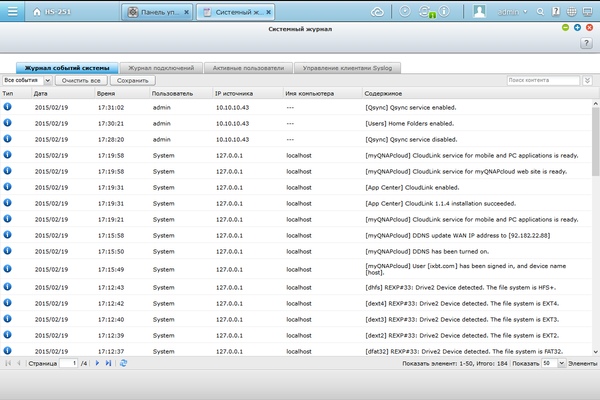Click the cloud icon in top bar
The image size is (600, 400).
pyautogui.click(x=377, y=12)
